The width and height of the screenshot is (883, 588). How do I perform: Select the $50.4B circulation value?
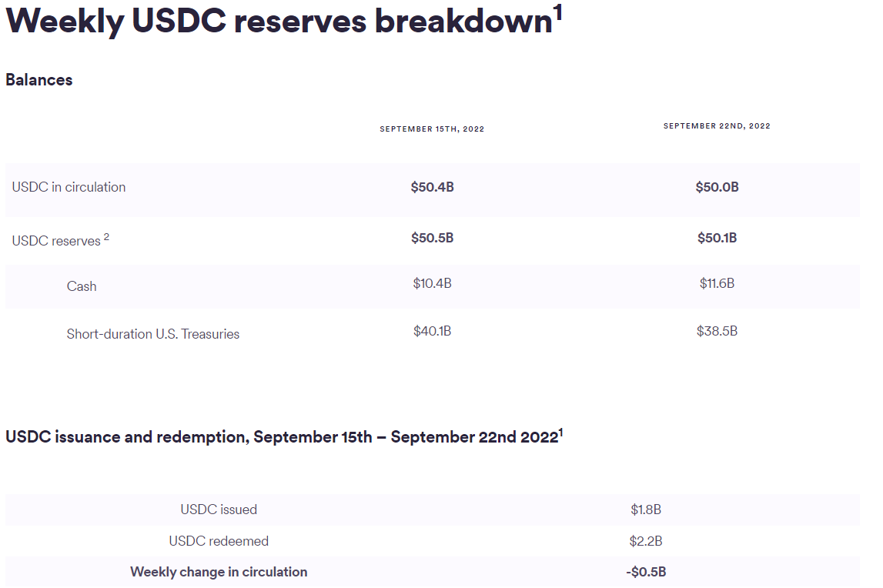[x=432, y=187]
